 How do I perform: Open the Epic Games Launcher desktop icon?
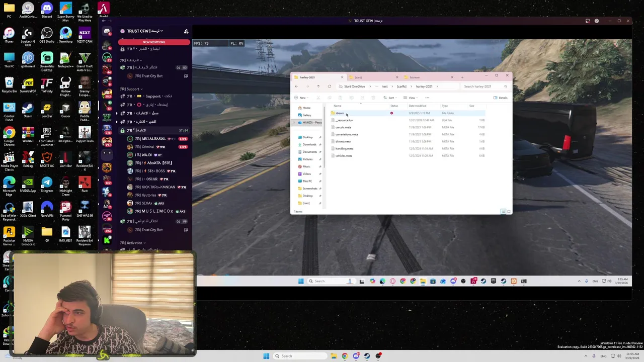click(x=47, y=135)
